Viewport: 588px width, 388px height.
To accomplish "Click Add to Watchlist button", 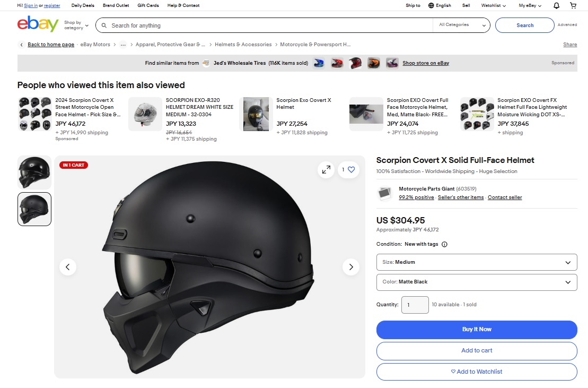I will coord(477,372).
